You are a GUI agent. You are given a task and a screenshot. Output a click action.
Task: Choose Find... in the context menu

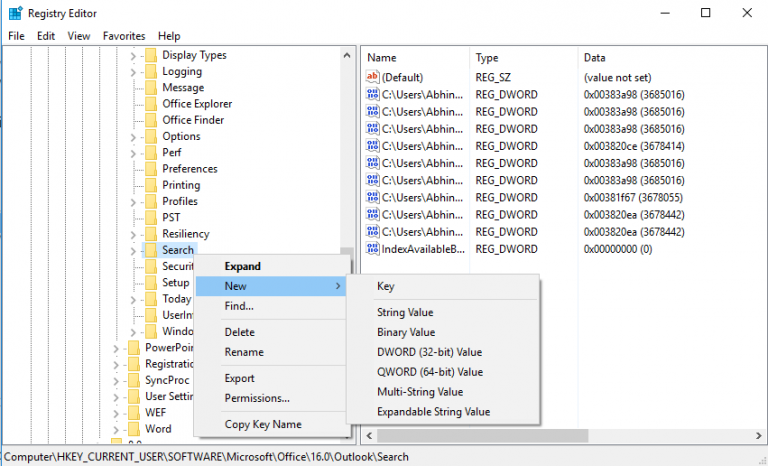pyautogui.click(x=271, y=306)
